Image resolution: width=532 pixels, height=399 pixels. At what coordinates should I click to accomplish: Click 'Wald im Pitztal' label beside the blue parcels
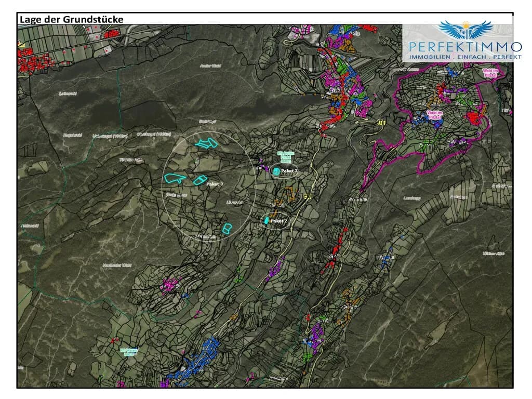(x=435, y=115)
